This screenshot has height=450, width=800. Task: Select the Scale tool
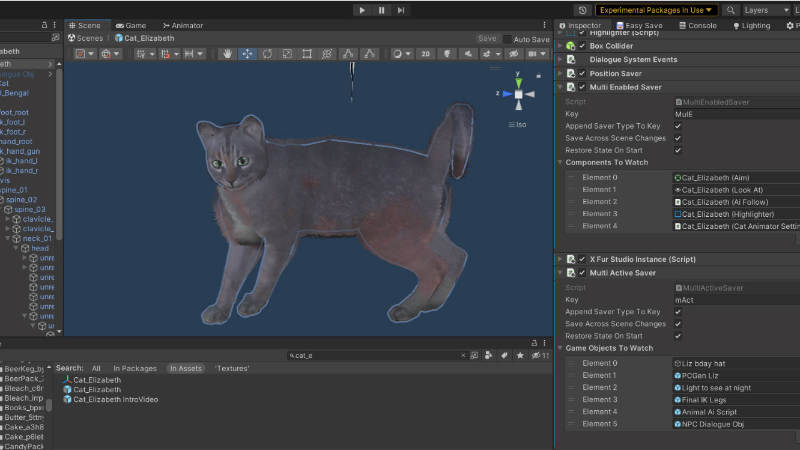[287, 54]
